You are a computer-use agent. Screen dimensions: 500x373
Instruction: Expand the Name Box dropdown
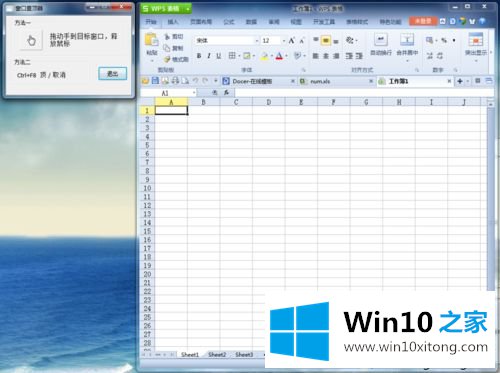point(194,93)
